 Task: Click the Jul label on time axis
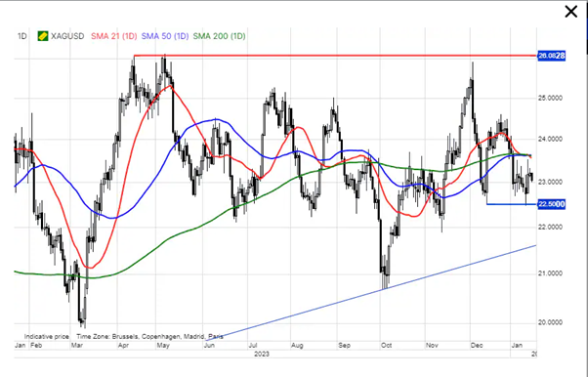coord(252,345)
